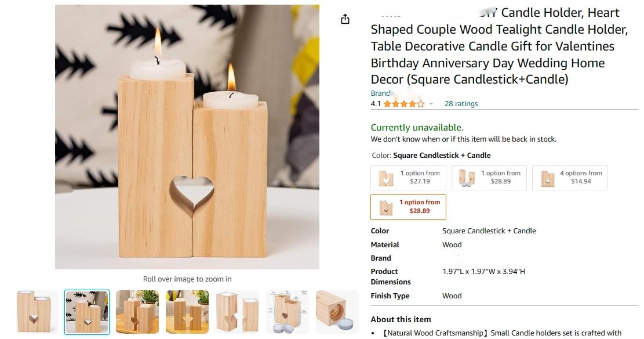
Task: Select the $27.19 color option
Action: coord(408,178)
